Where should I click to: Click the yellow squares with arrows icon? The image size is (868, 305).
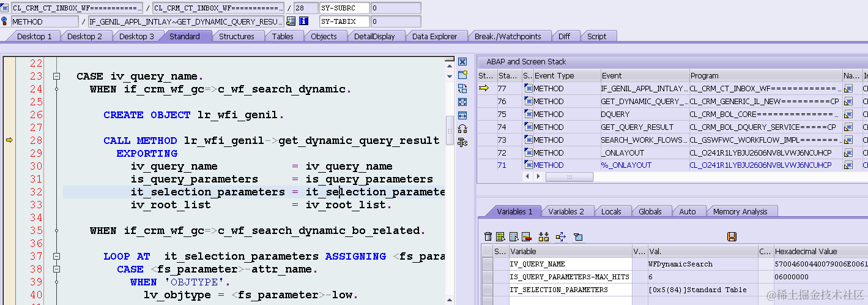point(544,236)
